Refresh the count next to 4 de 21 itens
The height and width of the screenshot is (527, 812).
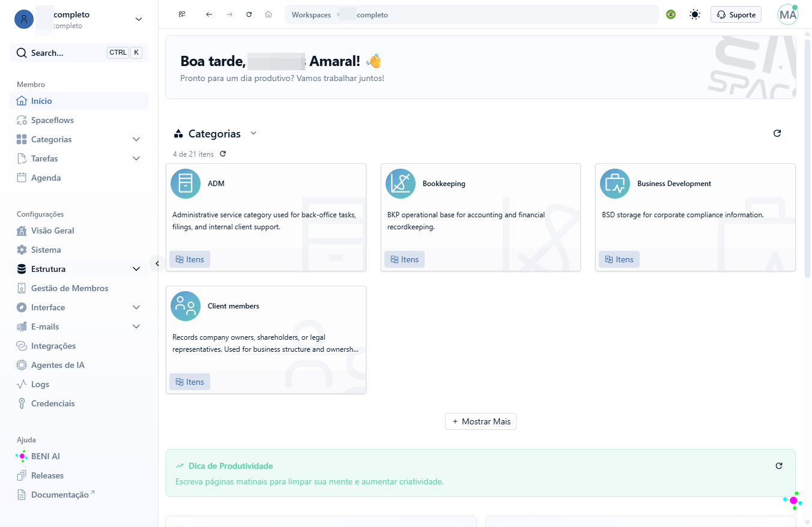click(x=223, y=154)
